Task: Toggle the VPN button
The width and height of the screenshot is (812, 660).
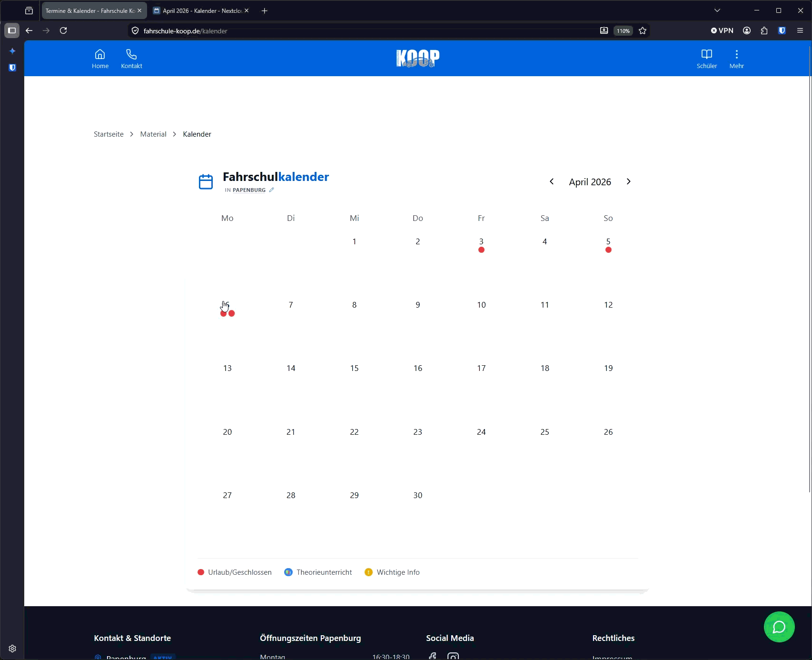Action: [722, 30]
